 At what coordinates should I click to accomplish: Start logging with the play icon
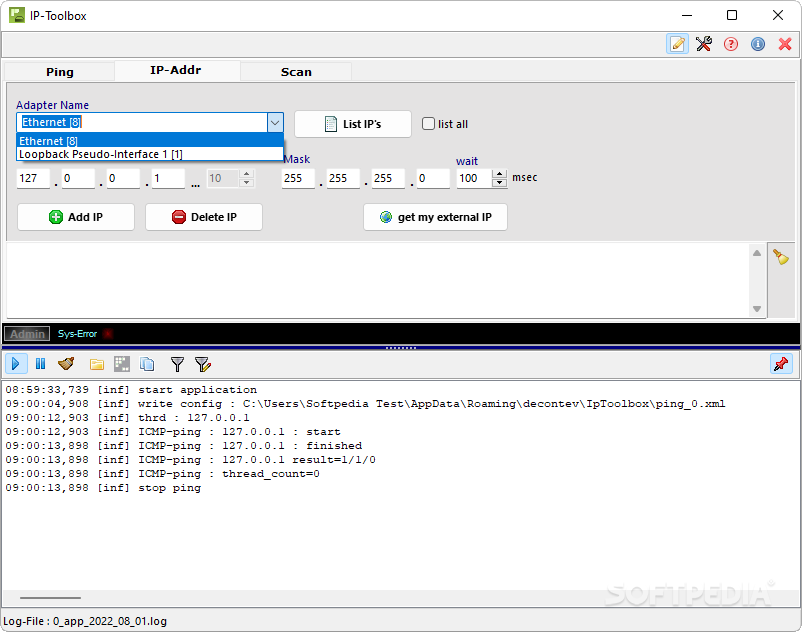15,364
